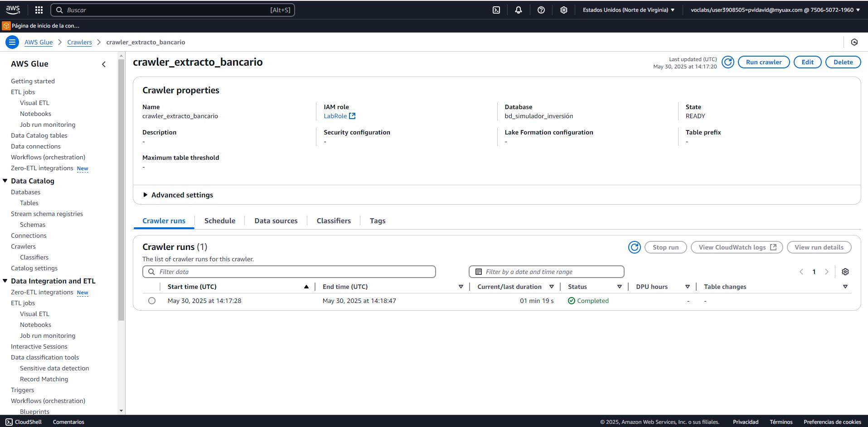Open Databases in the sidebar

tap(25, 192)
